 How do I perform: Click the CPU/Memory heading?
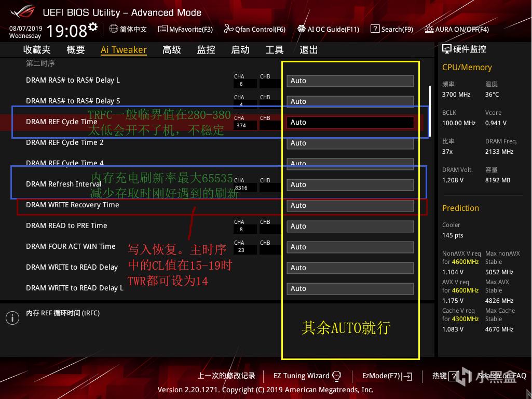coord(467,67)
